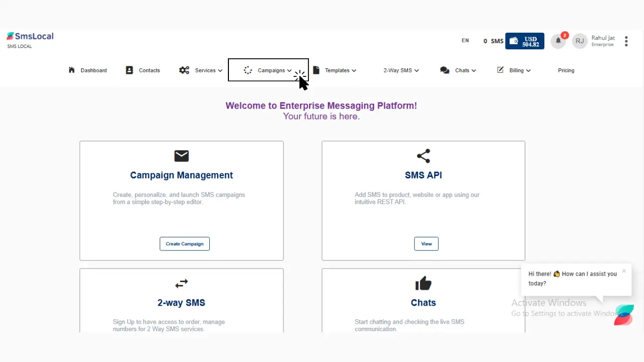Open the Dashboard home icon
This screenshot has width=644, height=362.
(71, 70)
